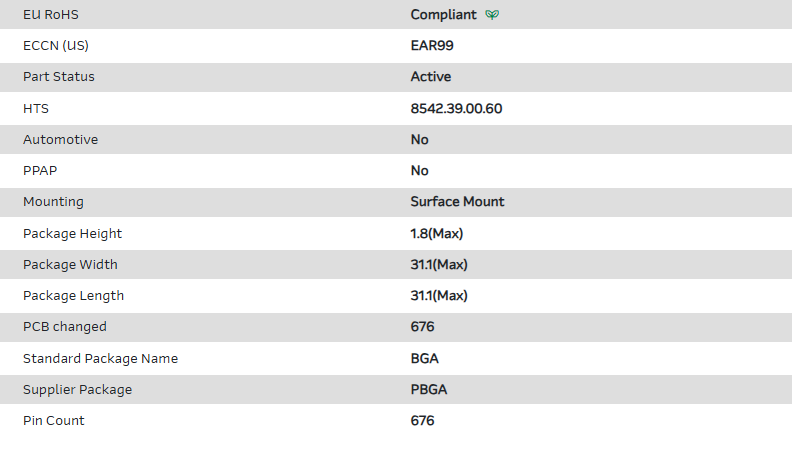Select the BGA standard package value

(x=425, y=359)
